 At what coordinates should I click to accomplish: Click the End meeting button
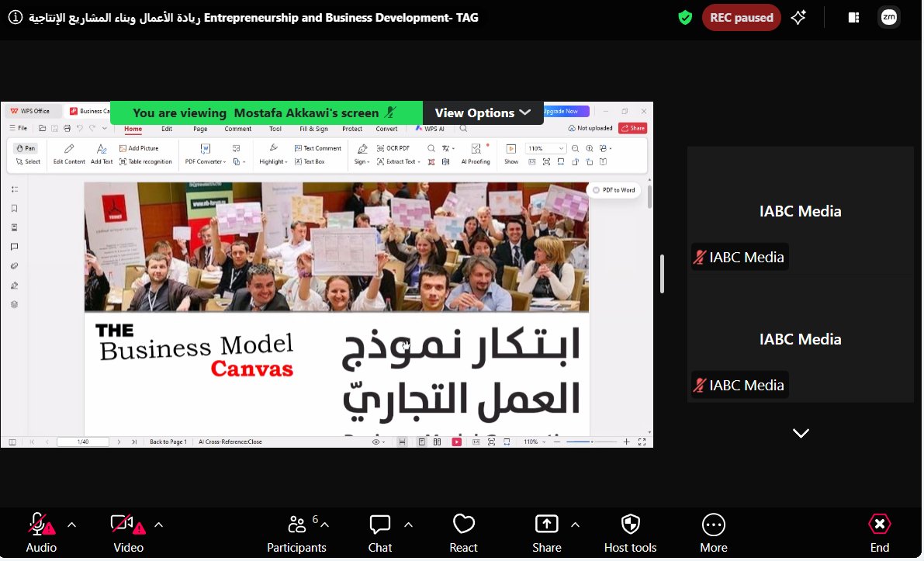click(x=879, y=532)
